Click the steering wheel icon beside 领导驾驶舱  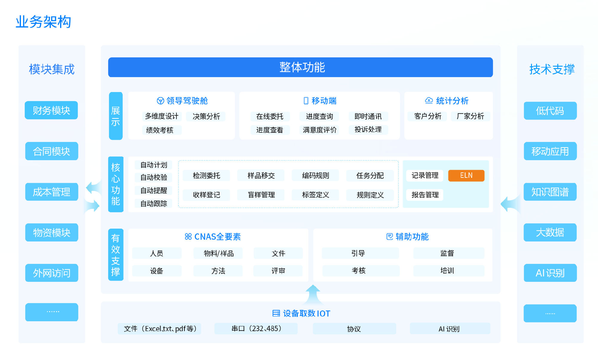tap(161, 101)
